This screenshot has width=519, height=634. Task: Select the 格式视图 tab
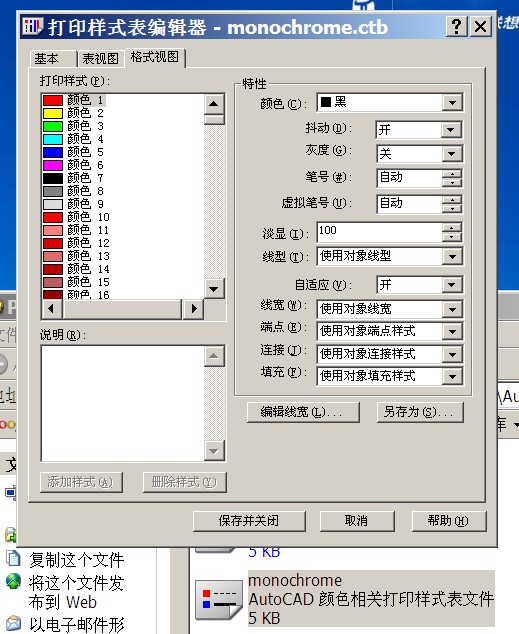click(x=155, y=57)
